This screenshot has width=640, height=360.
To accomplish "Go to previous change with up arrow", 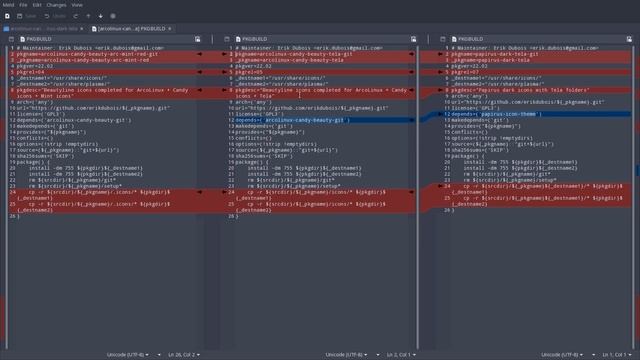I will click(88, 16).
